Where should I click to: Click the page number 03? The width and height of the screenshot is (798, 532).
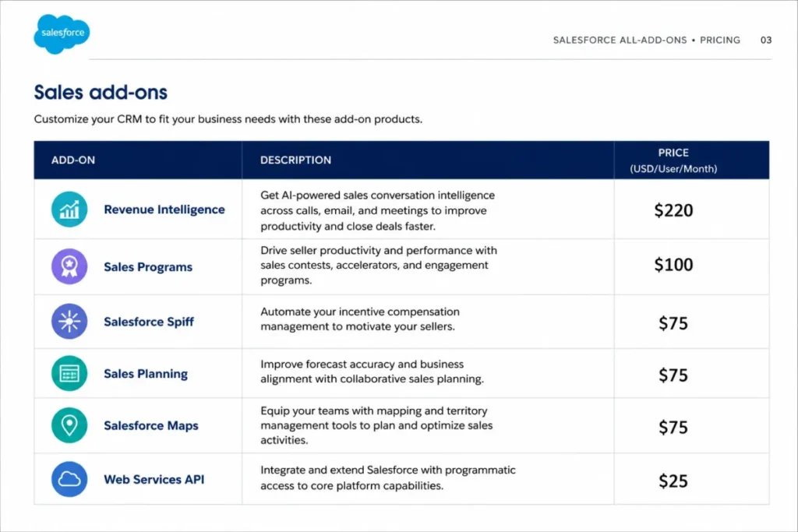coord(766,41)
